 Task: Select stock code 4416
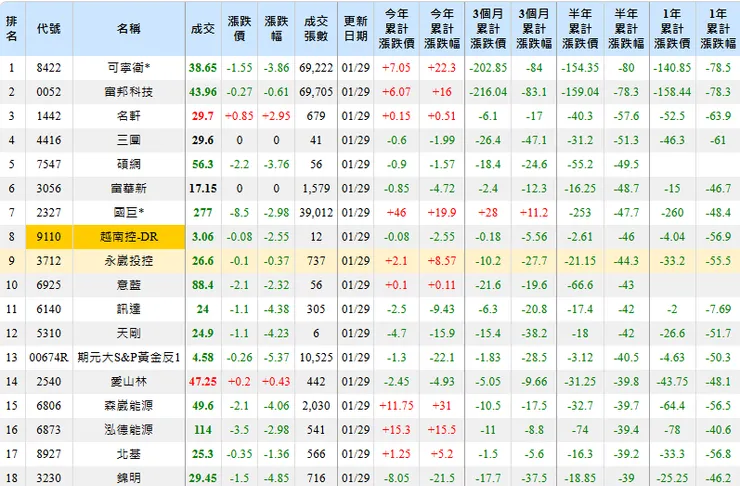[x=49, y=140]
